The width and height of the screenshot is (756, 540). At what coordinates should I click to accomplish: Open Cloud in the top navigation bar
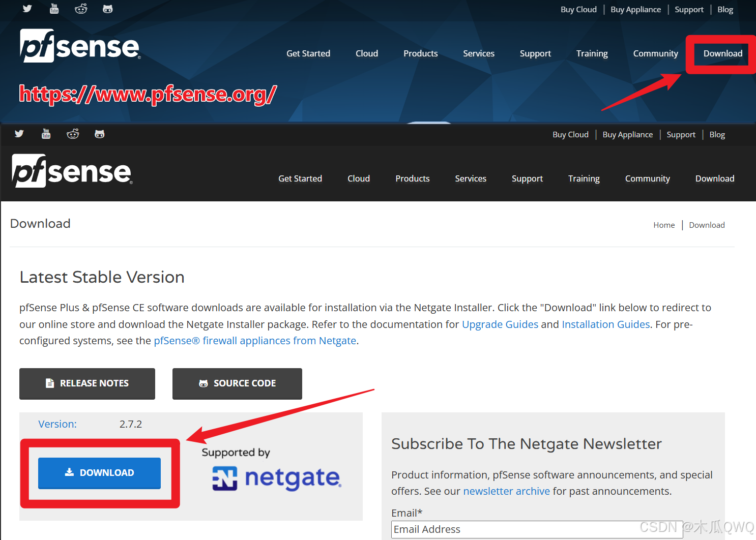(367, 53)
